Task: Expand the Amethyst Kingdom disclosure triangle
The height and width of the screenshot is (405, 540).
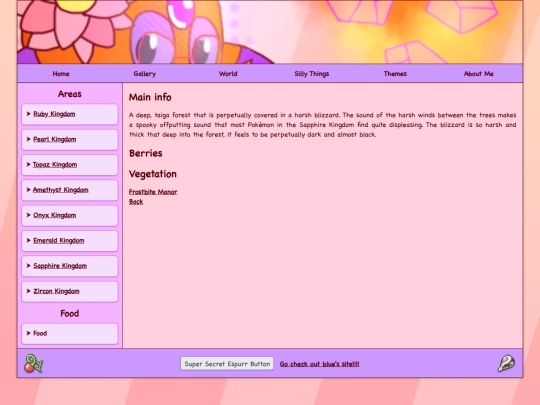Action: [x=29, y=190]
